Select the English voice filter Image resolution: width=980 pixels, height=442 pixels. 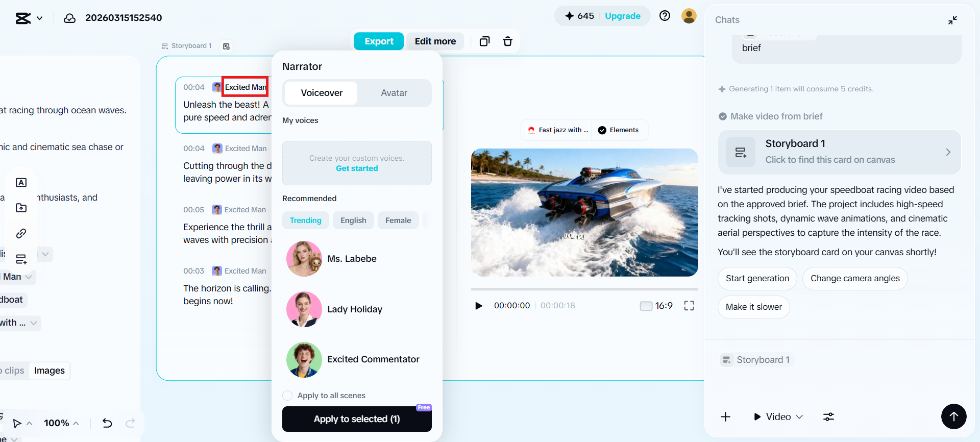point(353,220)
